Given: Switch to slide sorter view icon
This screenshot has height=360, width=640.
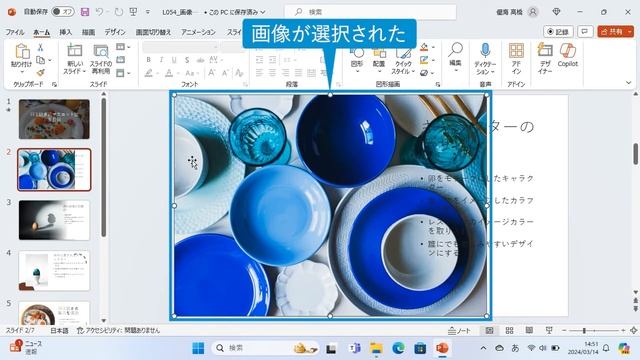Looking at the screenshot, I should tap(509, 330).
